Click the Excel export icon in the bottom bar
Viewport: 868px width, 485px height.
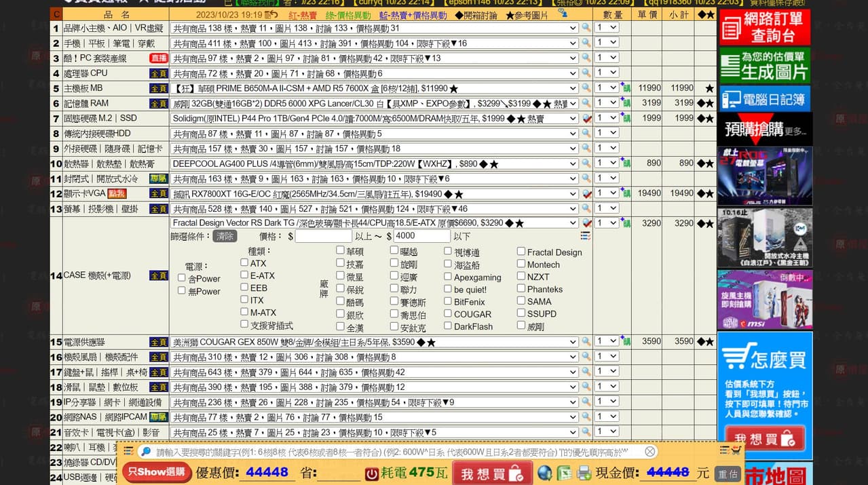click(565, 472)
